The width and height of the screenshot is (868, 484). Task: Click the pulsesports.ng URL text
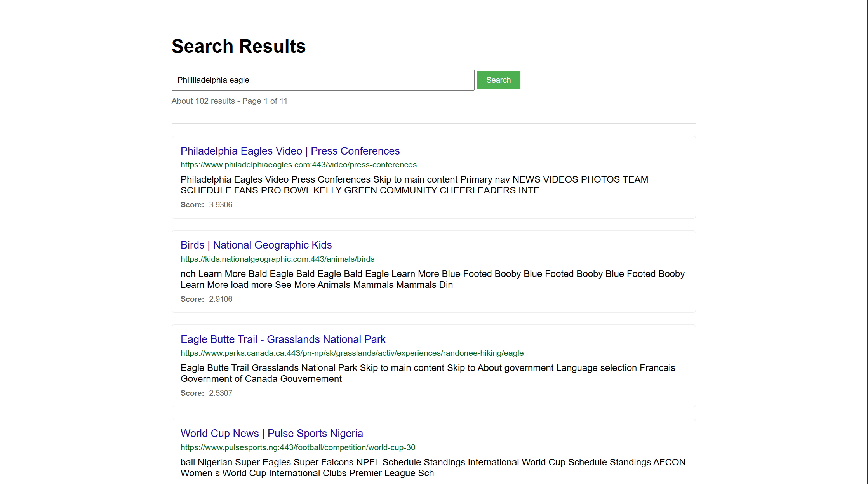coord(297,447)
